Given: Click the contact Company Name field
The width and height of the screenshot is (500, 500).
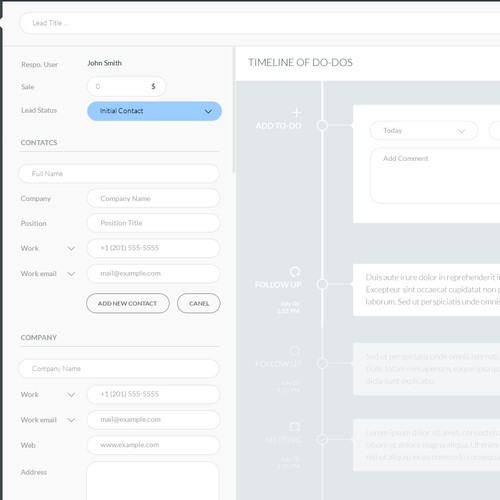Looking at the screenshot, I should 153,198.
